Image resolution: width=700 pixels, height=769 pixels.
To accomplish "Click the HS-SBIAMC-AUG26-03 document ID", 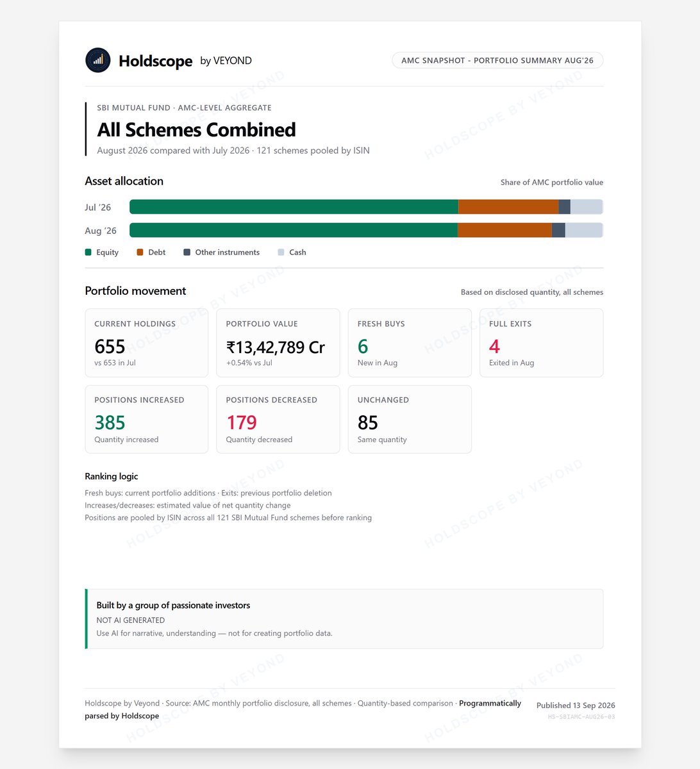I will click(581, 717).
